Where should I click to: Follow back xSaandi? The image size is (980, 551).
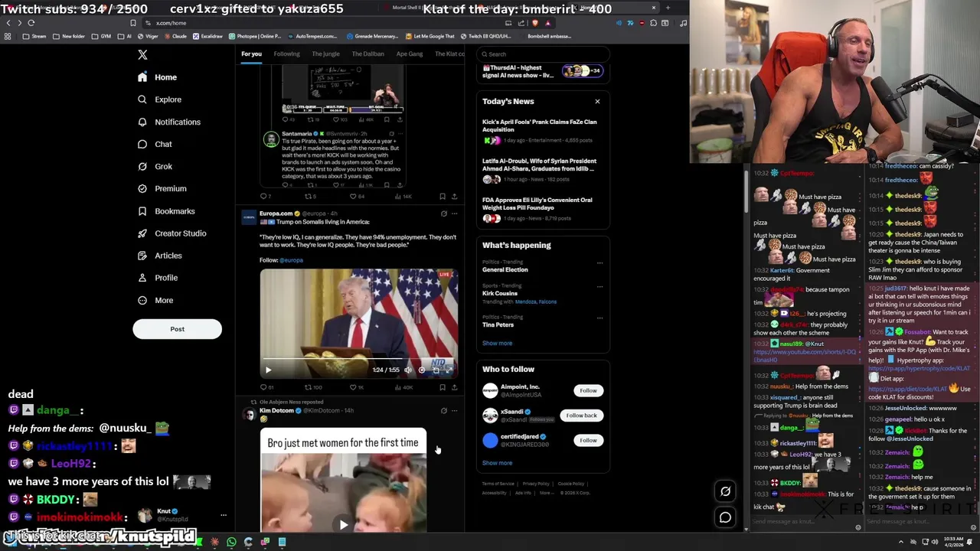point(581,416)
